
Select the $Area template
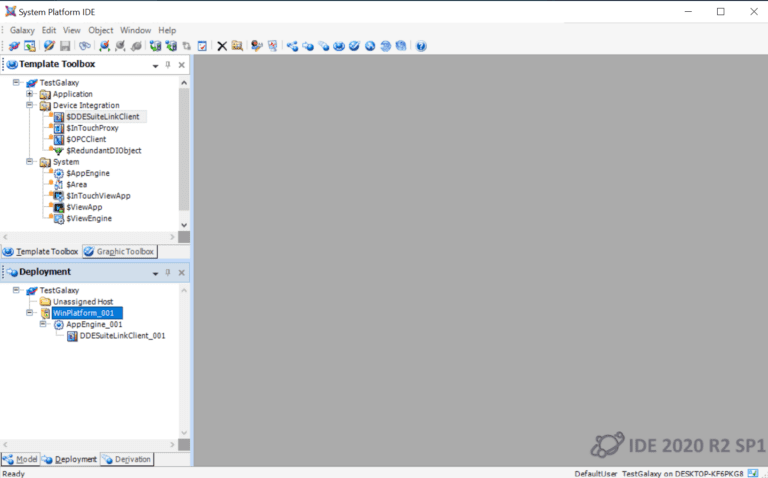[77, 184]
